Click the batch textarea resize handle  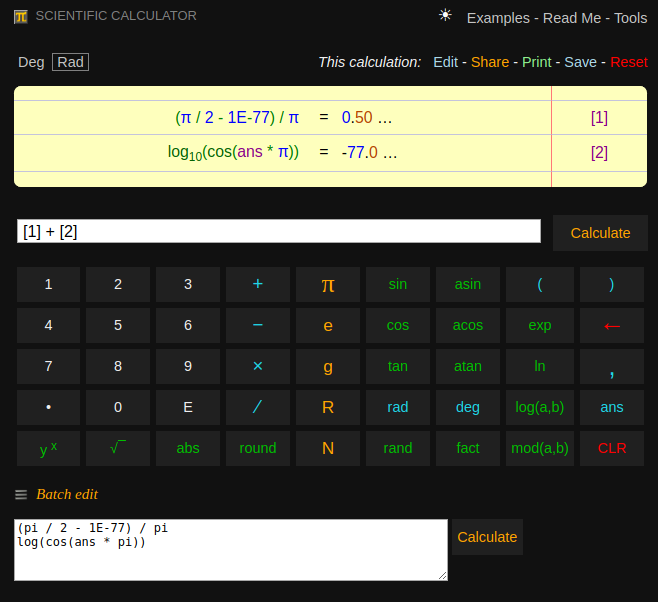point(443,576)
